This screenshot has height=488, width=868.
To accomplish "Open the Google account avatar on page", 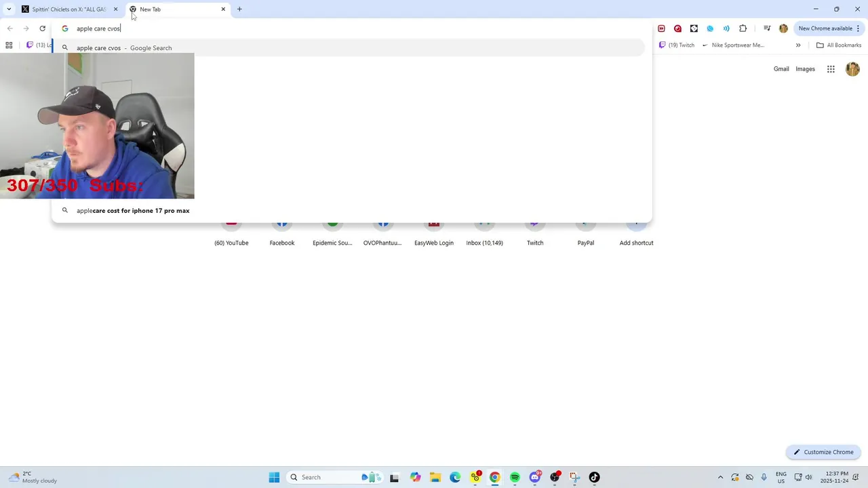I will [852, 69].
